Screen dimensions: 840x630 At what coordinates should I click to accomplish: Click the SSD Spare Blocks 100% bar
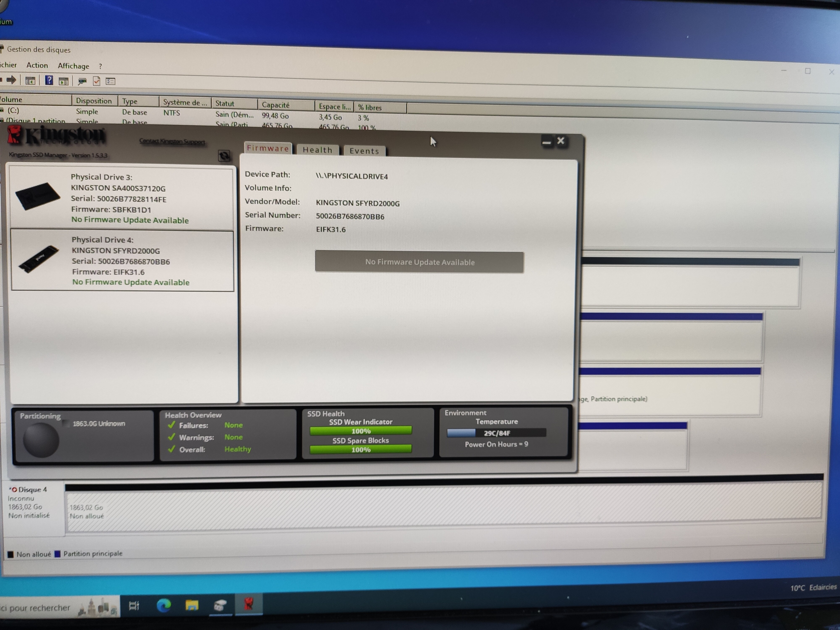pyautogui.click(x=361, y=450)
